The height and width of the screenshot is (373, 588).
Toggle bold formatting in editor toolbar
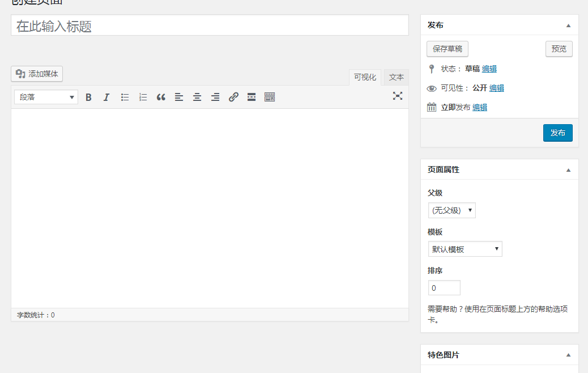pos(88,97)
